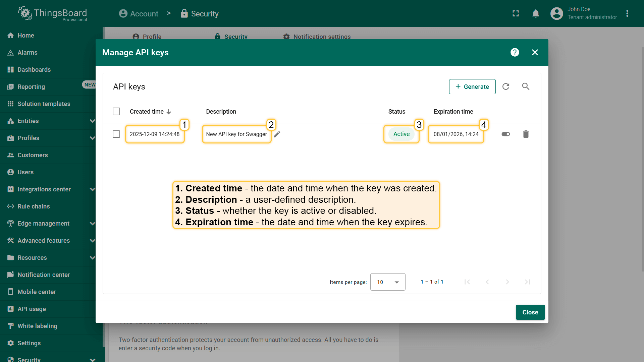
Task: Edit the Swagger key description pencil
Action: pos(277,134)
